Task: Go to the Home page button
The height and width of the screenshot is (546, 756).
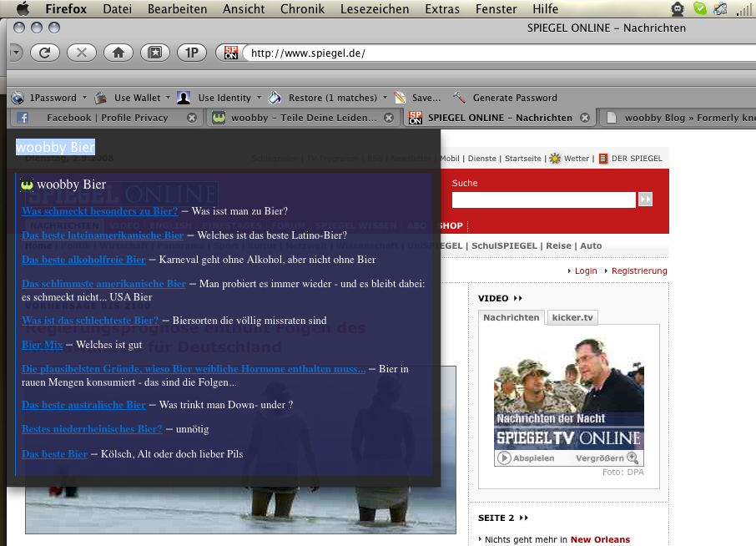Action: click(x=118, y=53)
